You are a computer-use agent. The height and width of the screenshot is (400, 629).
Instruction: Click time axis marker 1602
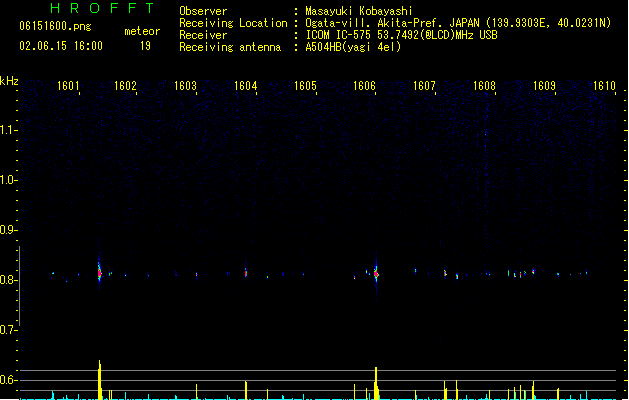coord(126,86)
